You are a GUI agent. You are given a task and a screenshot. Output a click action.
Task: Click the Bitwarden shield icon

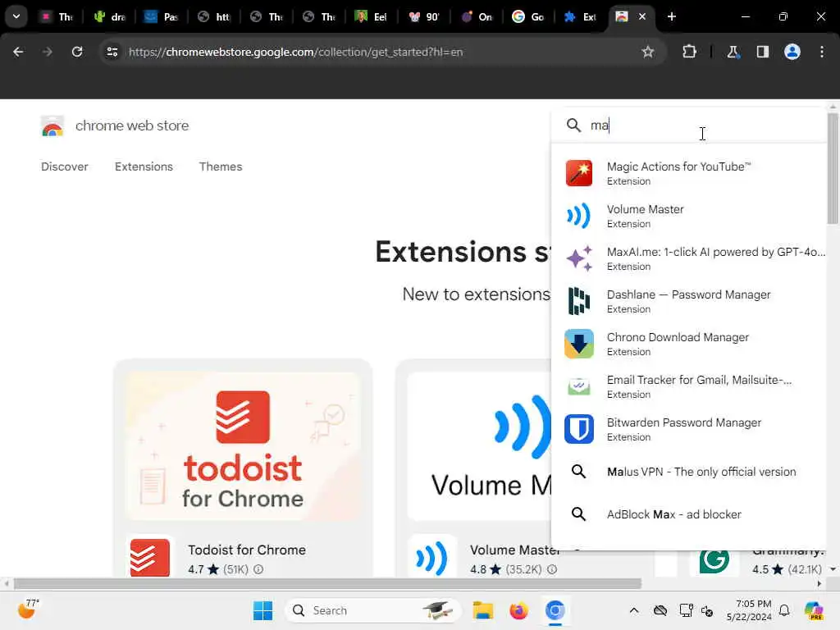click(579, 429)
